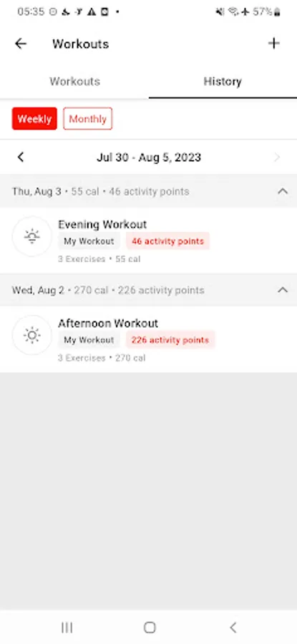Select the Weekly view filter

(34, 119)
